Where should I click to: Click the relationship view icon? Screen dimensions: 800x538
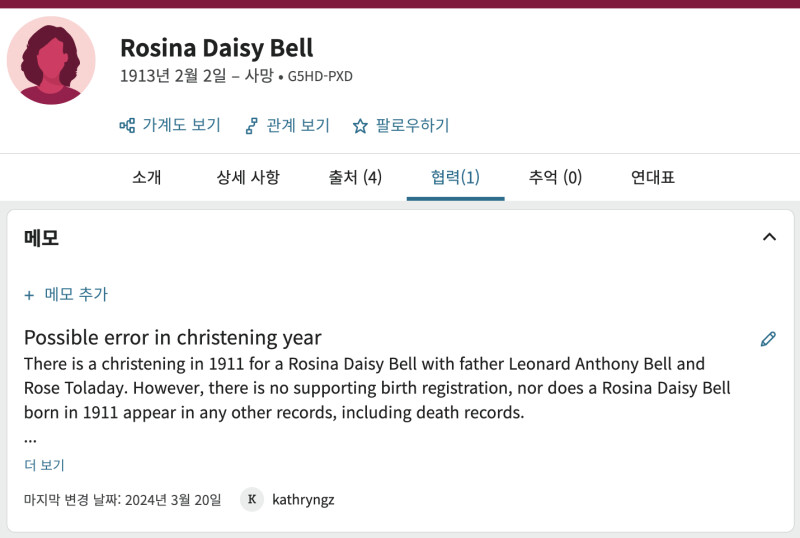[x=252, y=126]
